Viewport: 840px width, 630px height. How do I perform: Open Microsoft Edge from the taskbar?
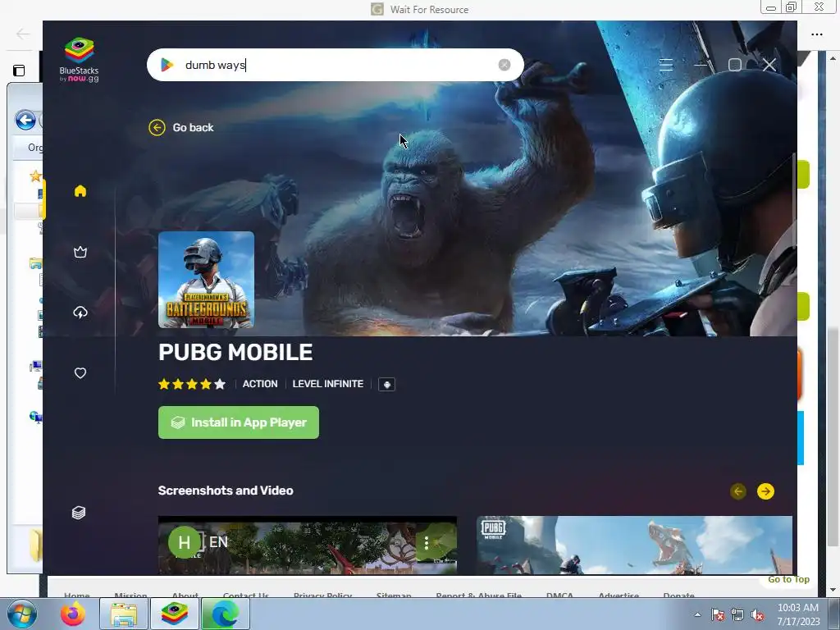click(225, 614)
